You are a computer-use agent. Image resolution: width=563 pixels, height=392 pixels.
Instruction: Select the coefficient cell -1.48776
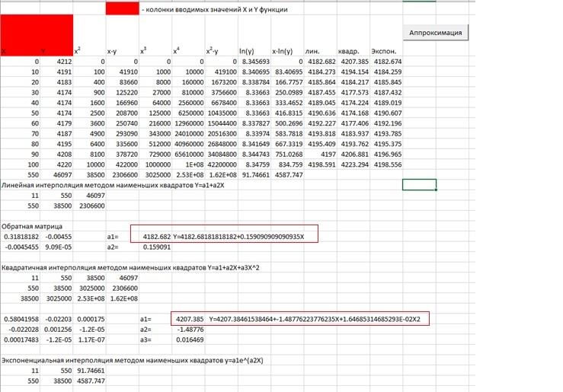click(x=188, y=330)
